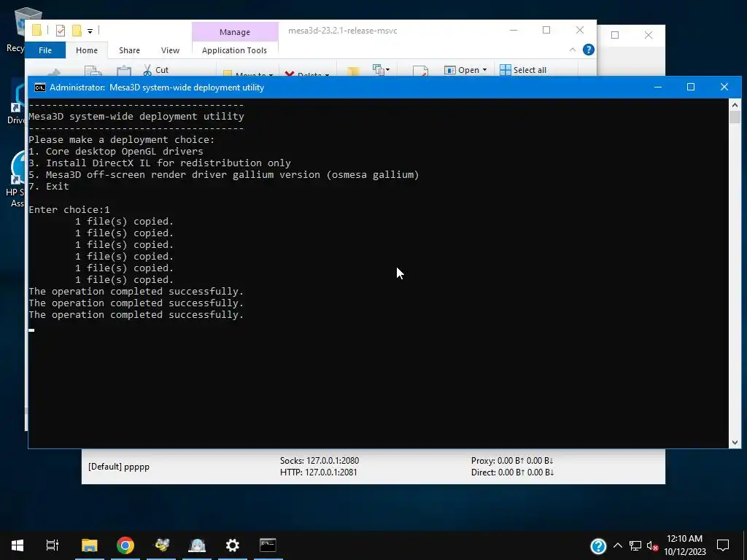The height and width of the screenshot is (560, 747).
Task: Click the Socks: 127.0.0.1:2080 status text
Action: 320,461
